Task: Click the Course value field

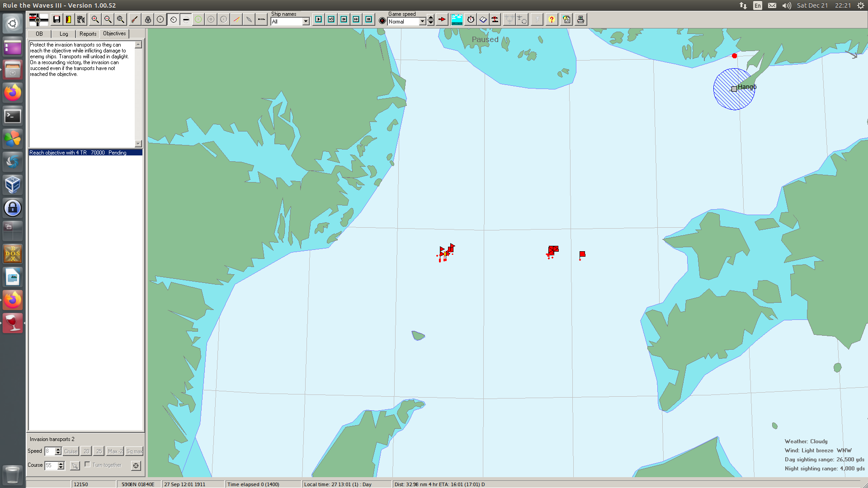Action: pyautogui.click(x=51, y=465)
